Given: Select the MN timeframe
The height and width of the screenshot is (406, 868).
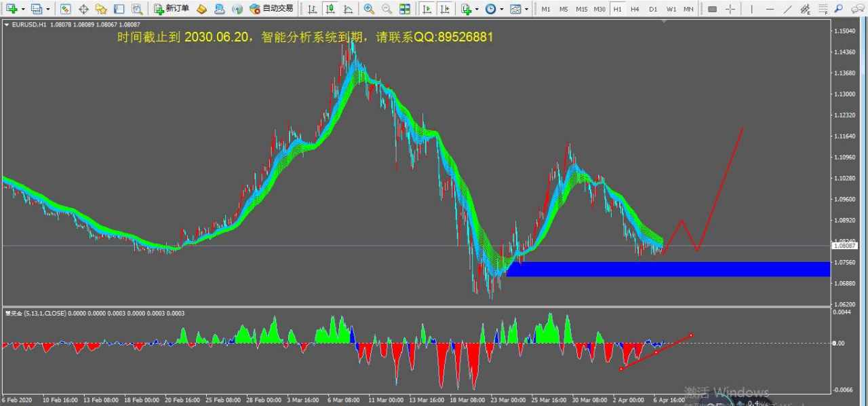Looking at the screenshot, I should pos(688,9).
